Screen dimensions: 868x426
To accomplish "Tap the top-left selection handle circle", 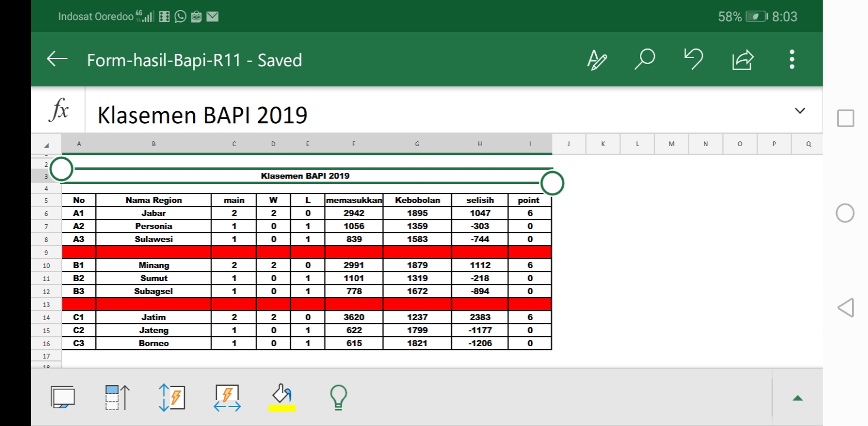I will pyautogui.click(x=62, y=169).
